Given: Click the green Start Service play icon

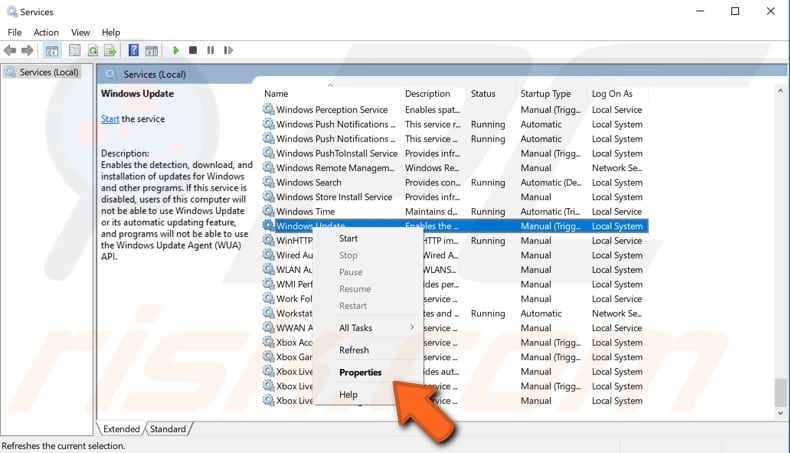Looking at the screenshot, I should pyautogui.click(x=176, y=50).
